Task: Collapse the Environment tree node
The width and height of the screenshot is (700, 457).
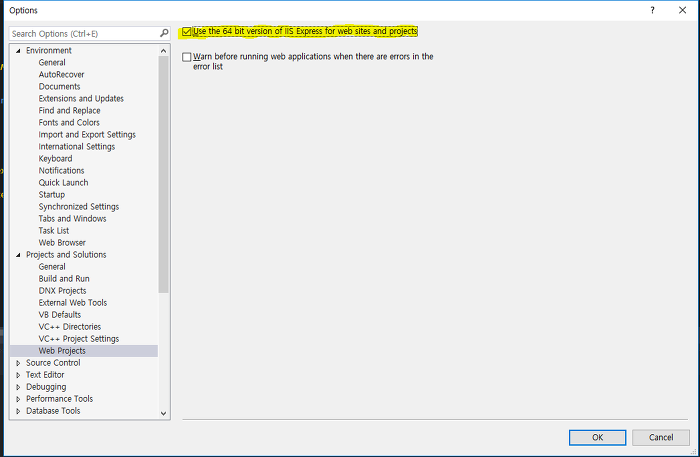Action: [18, 50]
